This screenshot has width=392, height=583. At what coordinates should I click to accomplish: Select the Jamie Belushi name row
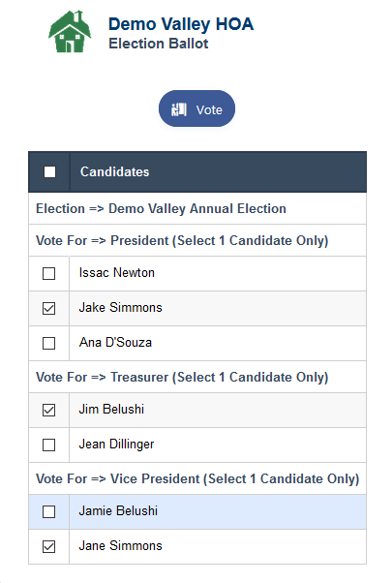197,512
